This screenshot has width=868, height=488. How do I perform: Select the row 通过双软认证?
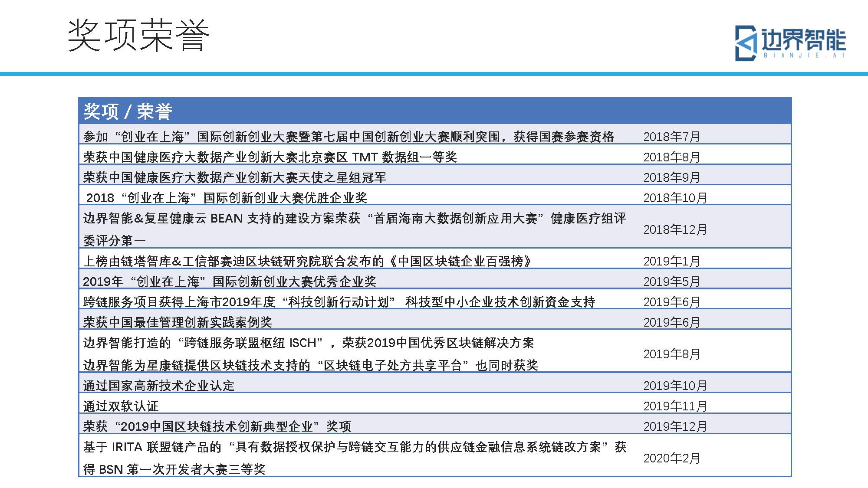point(435,403)
